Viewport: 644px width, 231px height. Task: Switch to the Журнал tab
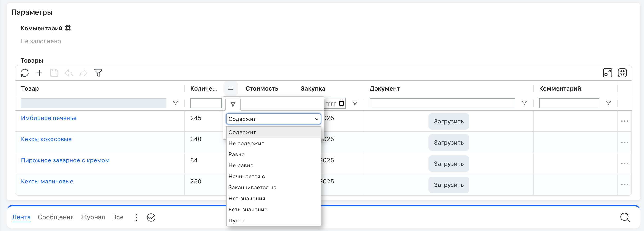tap(93, 217)
